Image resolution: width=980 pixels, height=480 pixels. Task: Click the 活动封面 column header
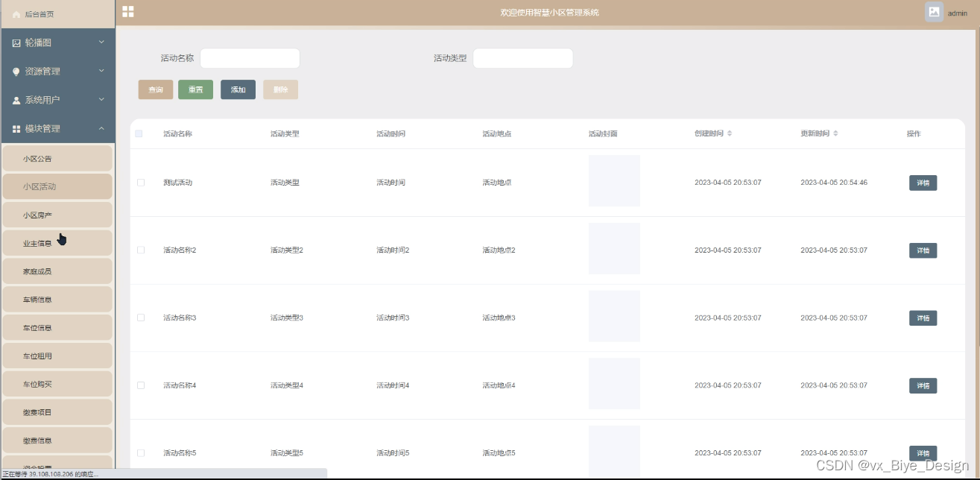coord(603,134)
